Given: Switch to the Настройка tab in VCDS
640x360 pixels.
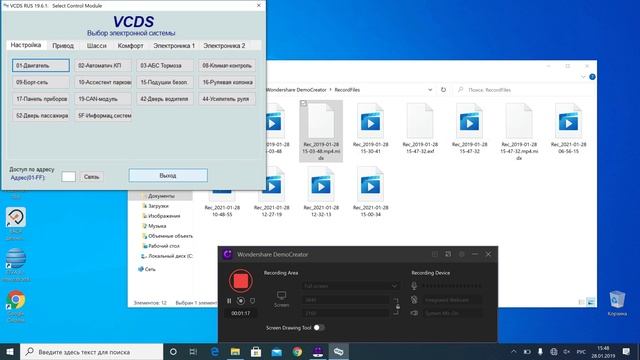Looking at the screenshot, I should pos(26,45).
